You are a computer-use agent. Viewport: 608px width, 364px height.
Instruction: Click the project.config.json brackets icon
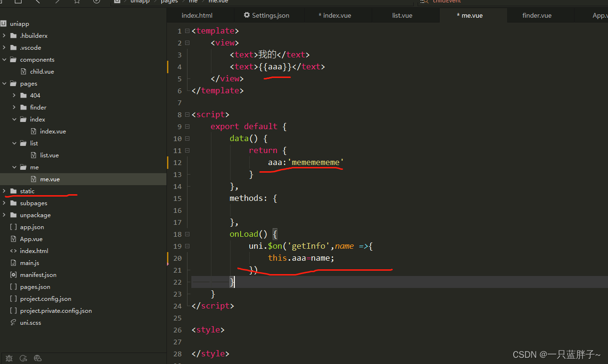[13, 299]
